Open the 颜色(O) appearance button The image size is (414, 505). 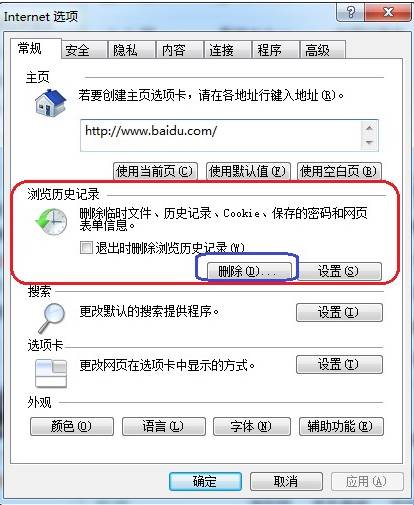point(72,426)
